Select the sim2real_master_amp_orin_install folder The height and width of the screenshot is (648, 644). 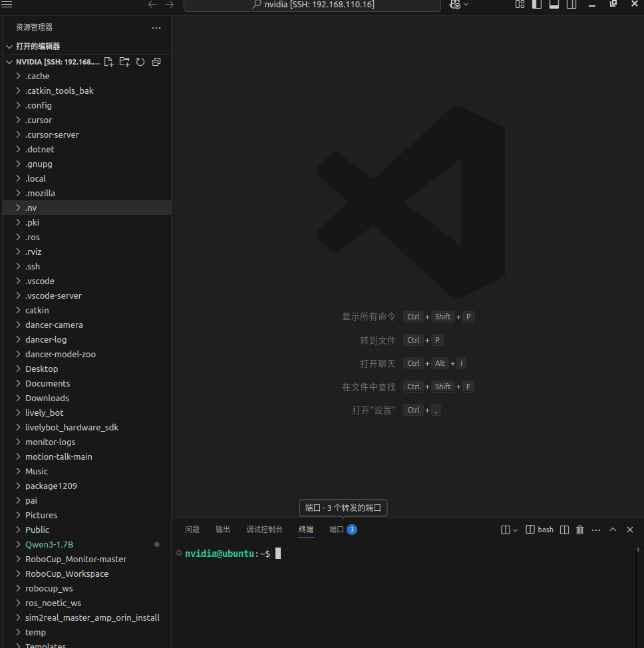[x=86, y=617]
